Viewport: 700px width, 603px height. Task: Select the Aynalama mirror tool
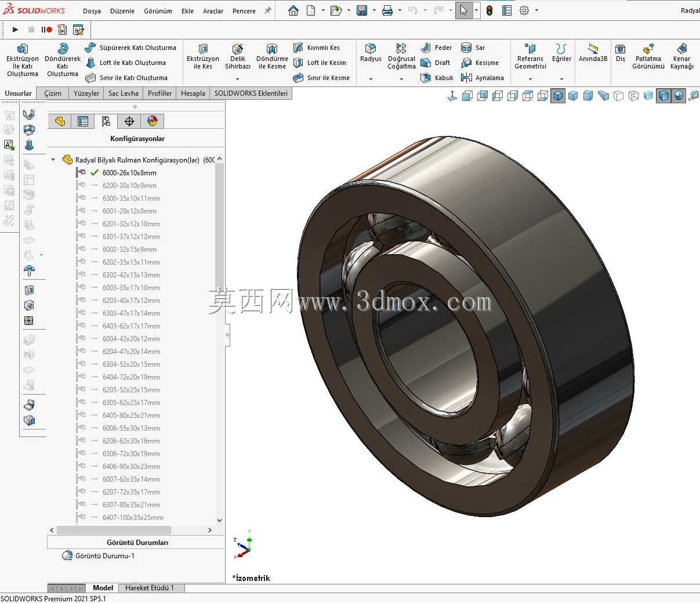tap(483, 78)
